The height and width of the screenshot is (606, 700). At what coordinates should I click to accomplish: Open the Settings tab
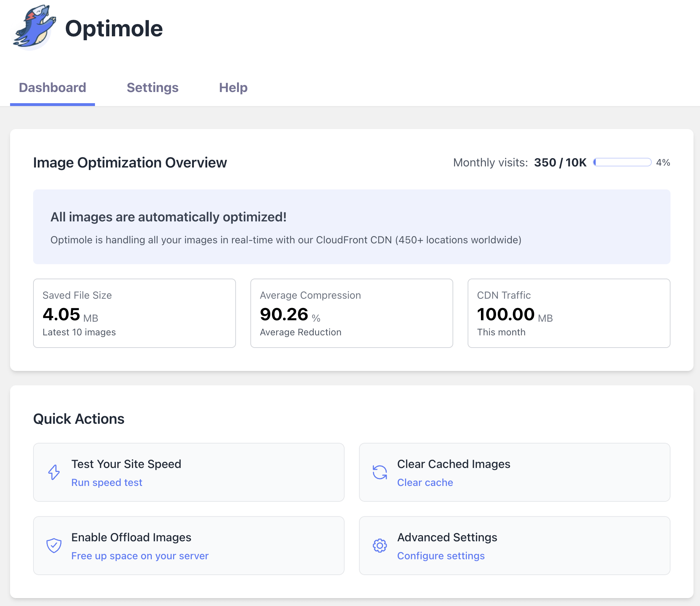[153, 88]
